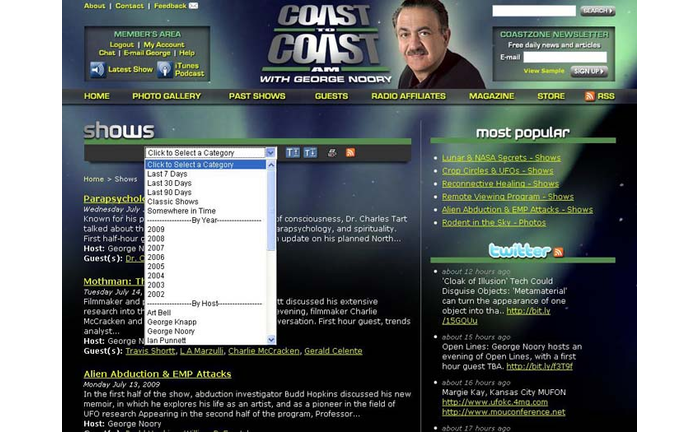Click dropdown list scroll down arrow
Screen dimensions: 698x432
point(271,340)
